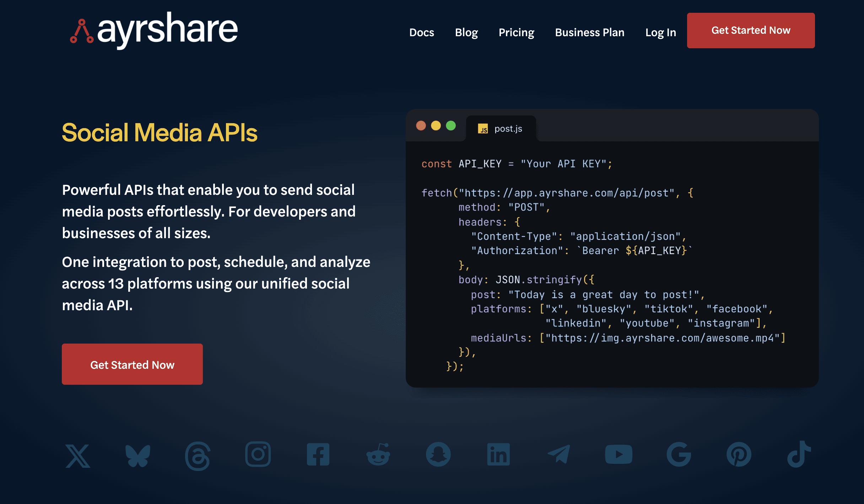
Task: Open the Docs page
Action: 421,32
